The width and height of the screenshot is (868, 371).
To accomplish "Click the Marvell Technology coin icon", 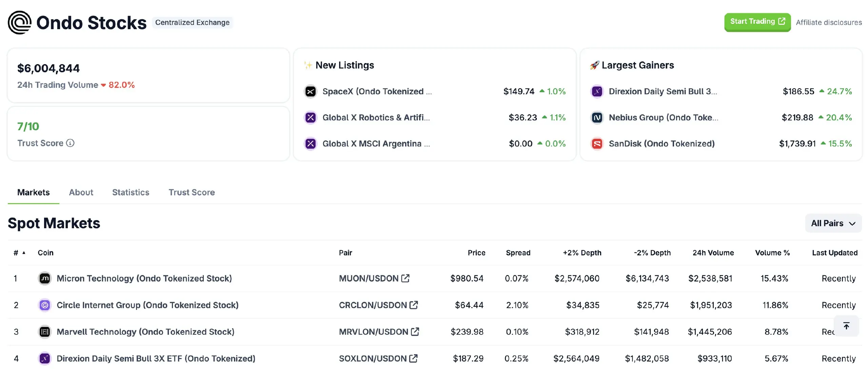I will 45,332.
